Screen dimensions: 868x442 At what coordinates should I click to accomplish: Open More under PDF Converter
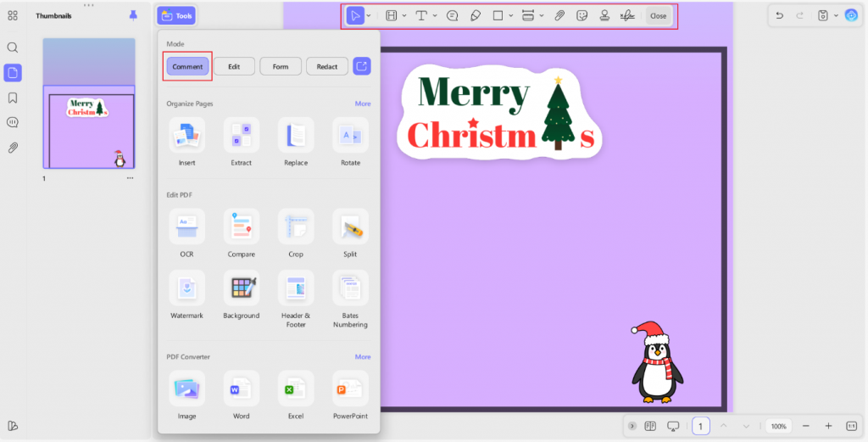coord(363,356)
